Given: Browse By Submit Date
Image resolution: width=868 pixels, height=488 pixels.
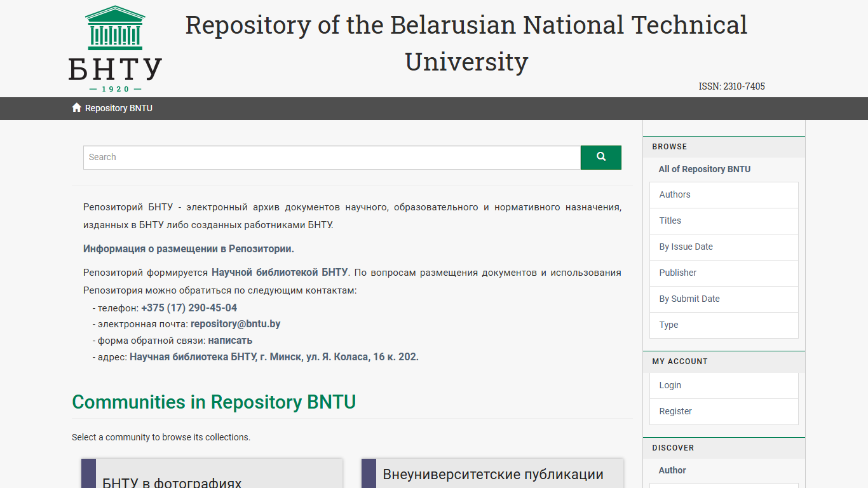Looking at the screenshot, I should [724, 299].
